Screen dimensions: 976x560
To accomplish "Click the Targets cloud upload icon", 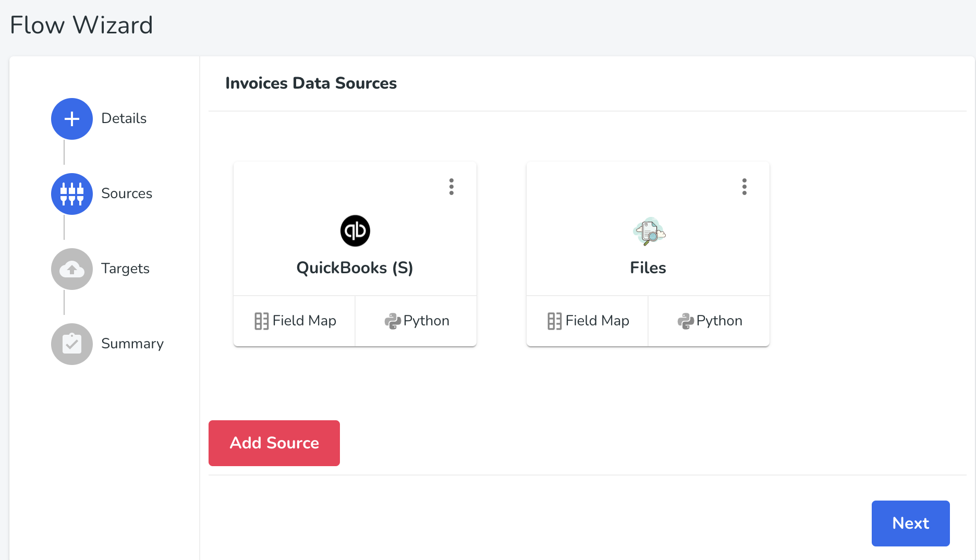I will (72, 269).
